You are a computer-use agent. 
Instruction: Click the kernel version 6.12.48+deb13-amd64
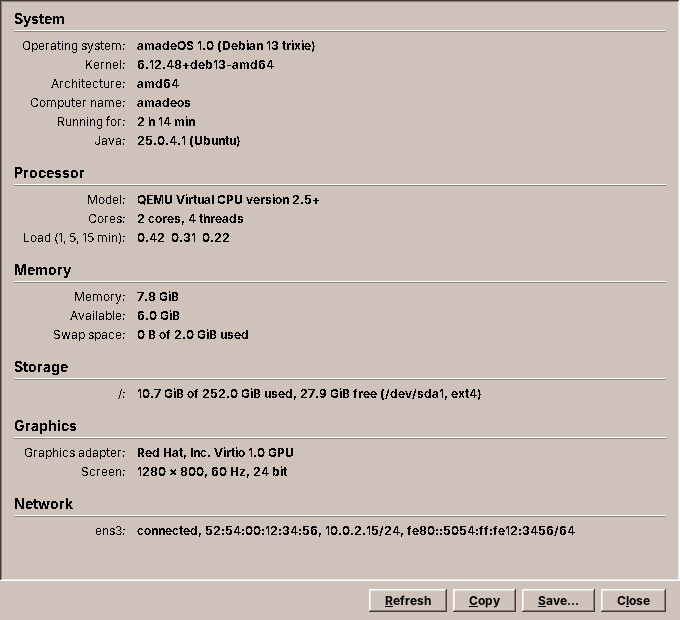206,65
